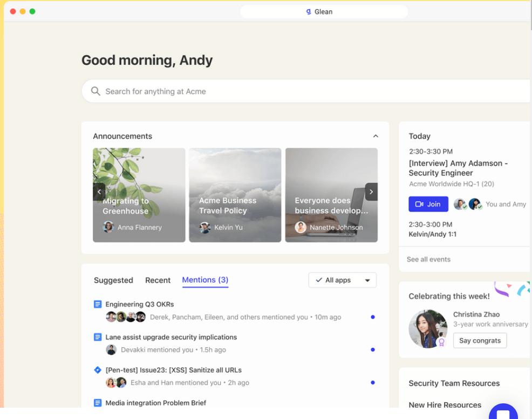Click the document icon beside Media integration Problem Brief

click(x=98, y=403)
